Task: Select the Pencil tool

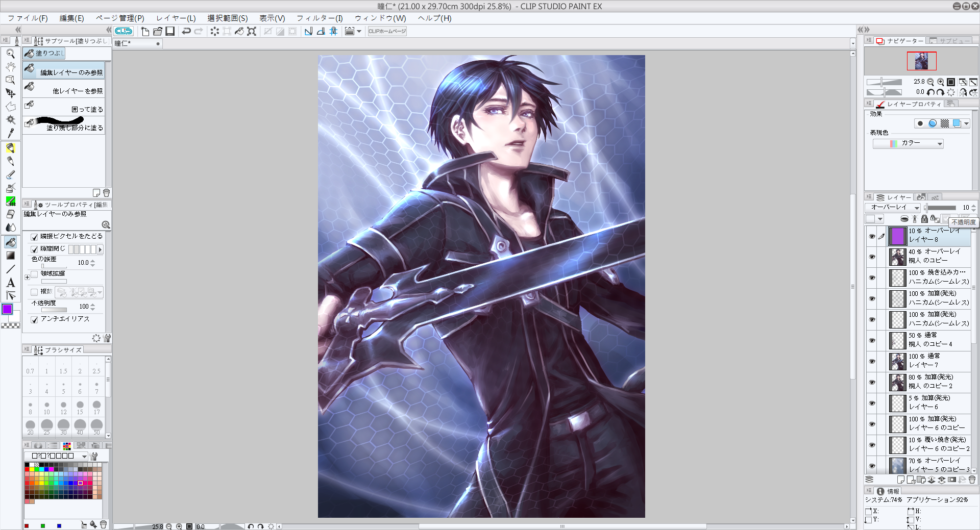Action: (10, 161)
